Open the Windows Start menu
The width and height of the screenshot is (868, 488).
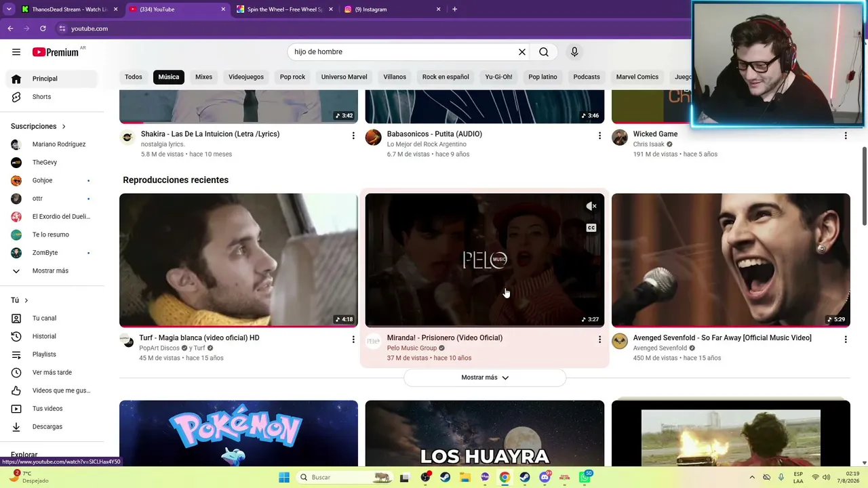tap(284, 477)
